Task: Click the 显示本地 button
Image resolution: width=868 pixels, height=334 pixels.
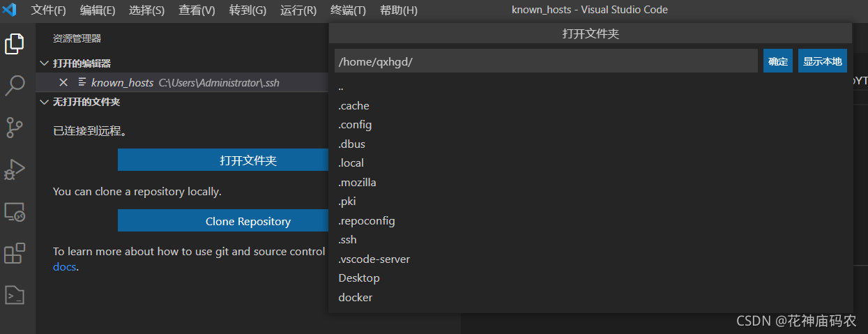Action: click(x=823, y=61)
